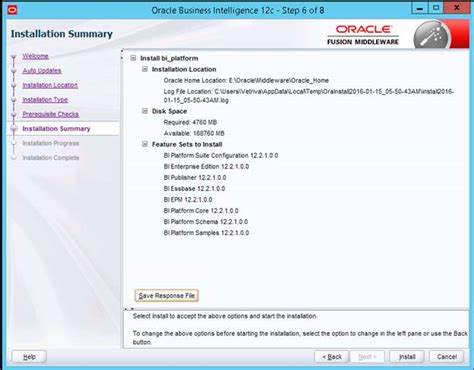Click the Installation Location heading in tree
This screenshot has height=370, width=474.
point(184,69)
